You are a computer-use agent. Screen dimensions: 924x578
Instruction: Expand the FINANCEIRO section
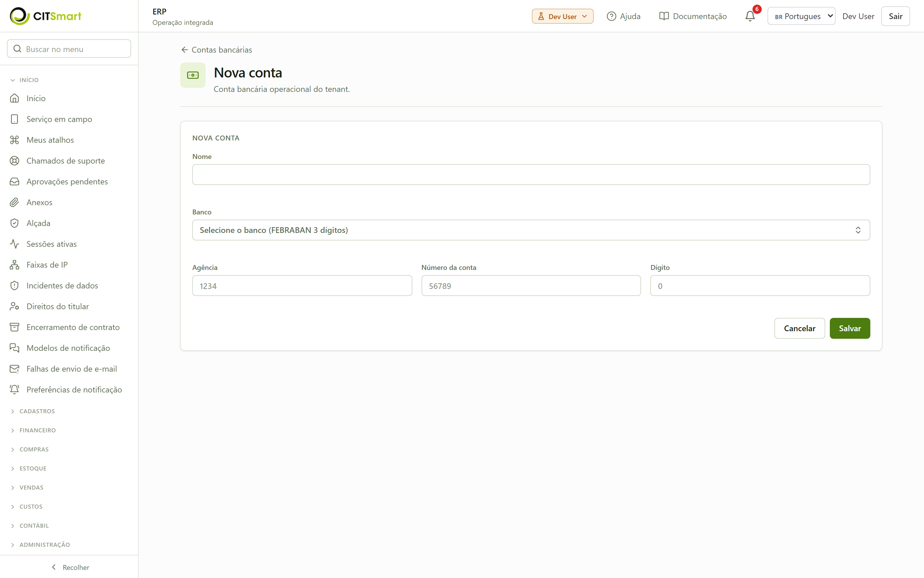tap(33, 430)
